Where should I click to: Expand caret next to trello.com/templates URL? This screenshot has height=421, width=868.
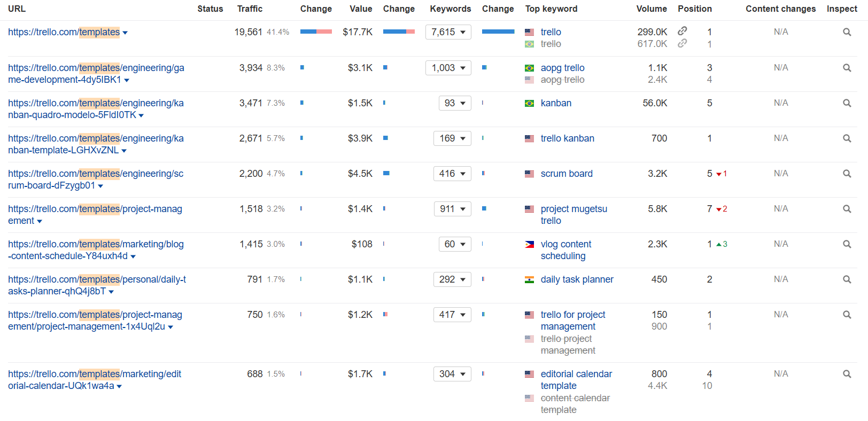[x=125, y=33]
